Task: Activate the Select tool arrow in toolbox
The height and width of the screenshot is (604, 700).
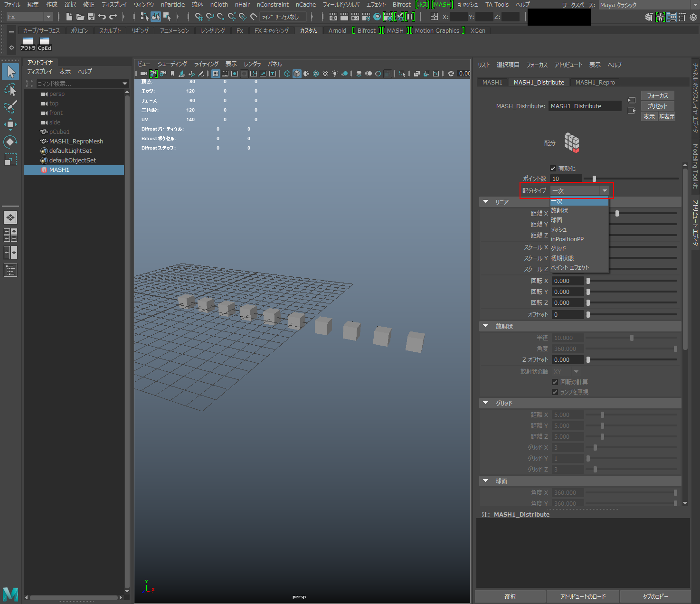Action: tap(10, 72)
